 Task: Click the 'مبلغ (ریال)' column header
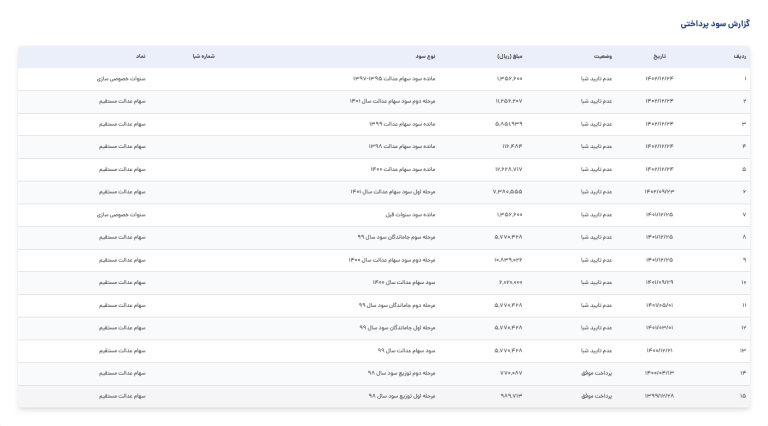[x=510, y=56]
